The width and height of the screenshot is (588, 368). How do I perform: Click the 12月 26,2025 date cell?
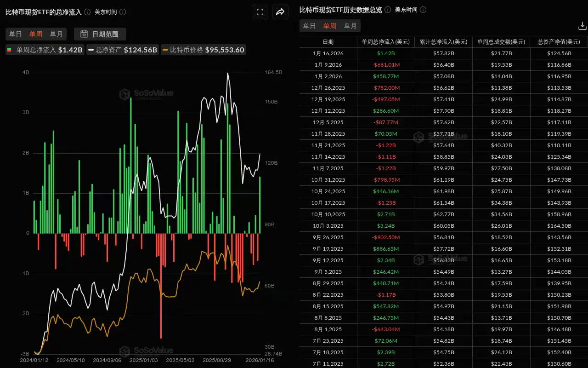(328, 87)
